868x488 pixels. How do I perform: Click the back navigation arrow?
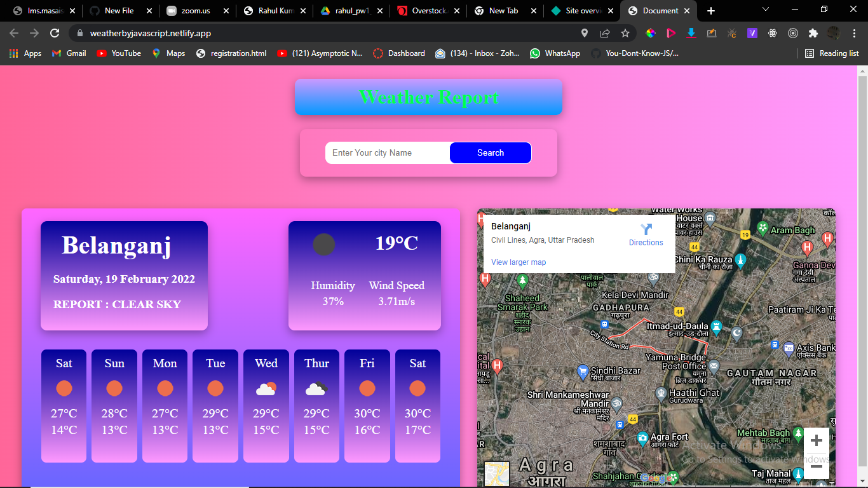pos(13,33)
